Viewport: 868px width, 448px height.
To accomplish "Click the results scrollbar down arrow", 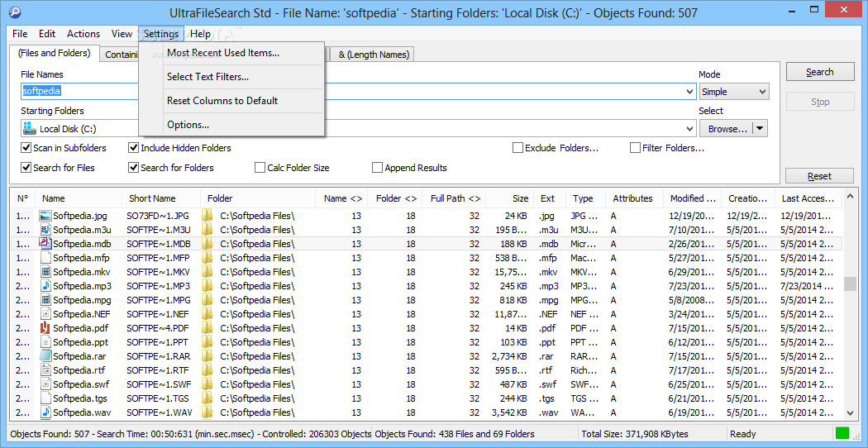I will (x=850, y=412).
